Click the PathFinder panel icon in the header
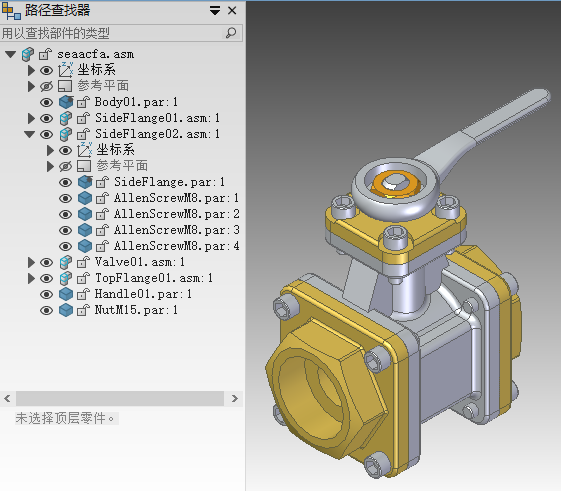This screenshot has width=561, height=491. tap(11, 11)
